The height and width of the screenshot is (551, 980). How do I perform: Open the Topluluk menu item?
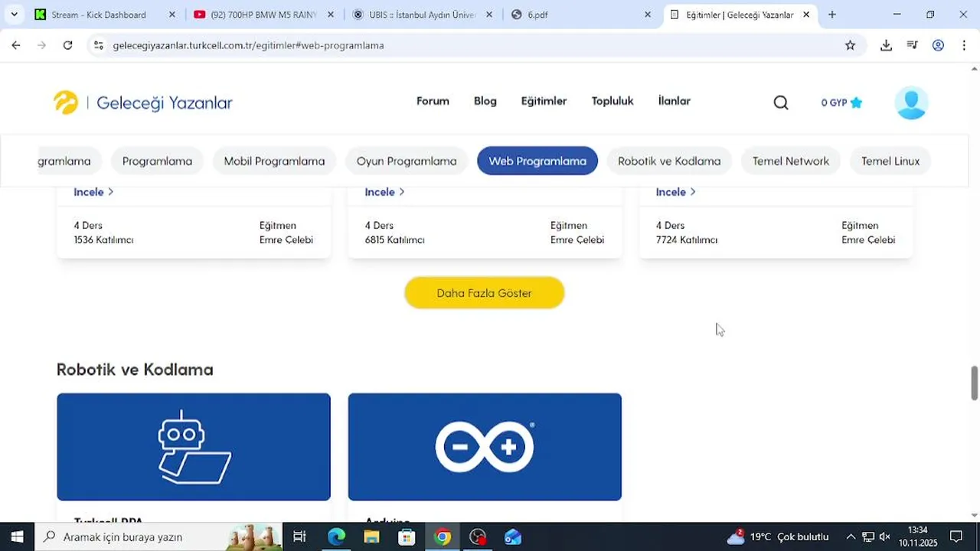612,101
